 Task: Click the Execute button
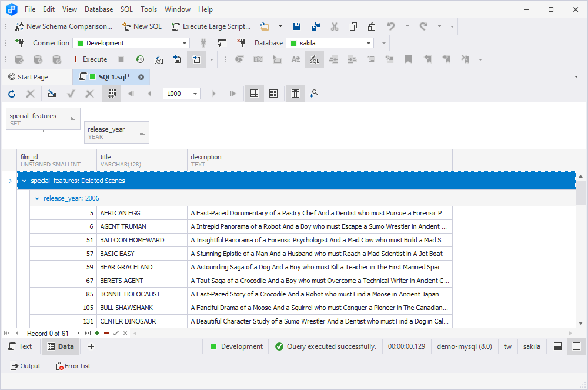[x=91, y=59]
